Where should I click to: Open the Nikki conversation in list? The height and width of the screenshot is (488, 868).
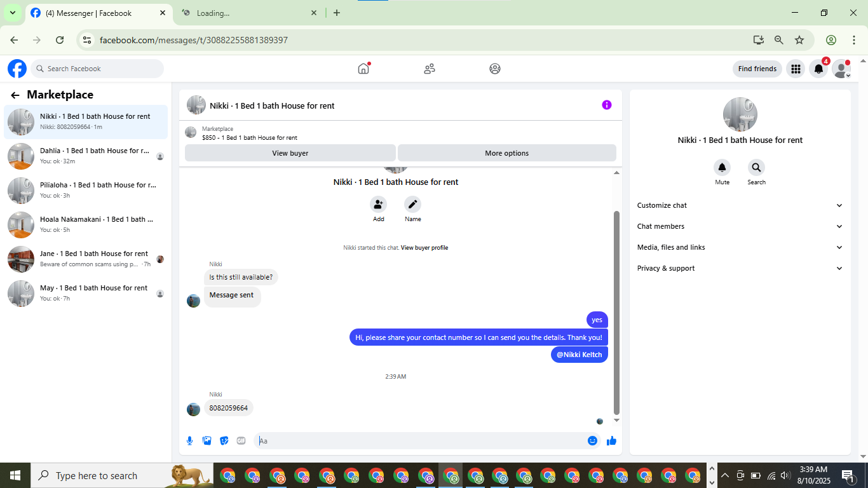coord(86,122)
